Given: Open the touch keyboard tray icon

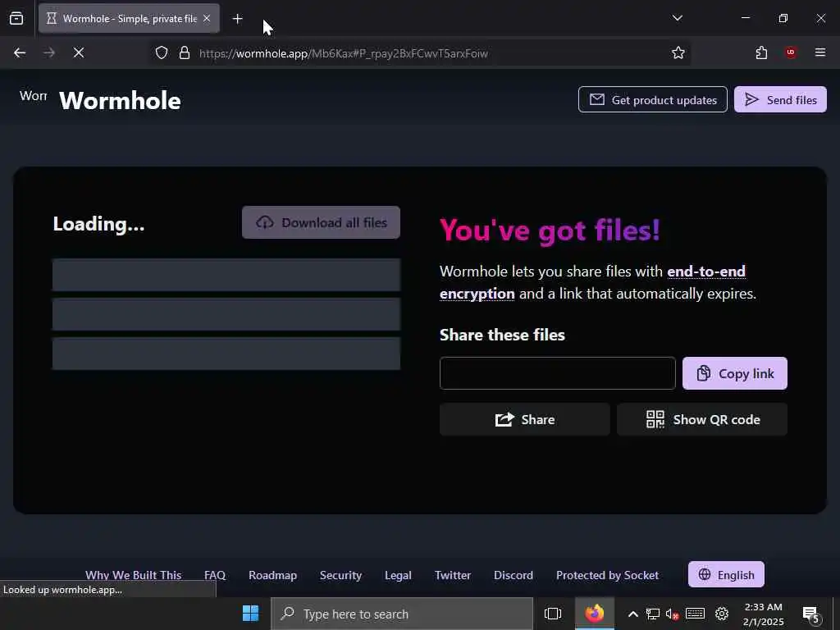Looking at the screenshot, I should pyautogui.click(x=695, y=614).
